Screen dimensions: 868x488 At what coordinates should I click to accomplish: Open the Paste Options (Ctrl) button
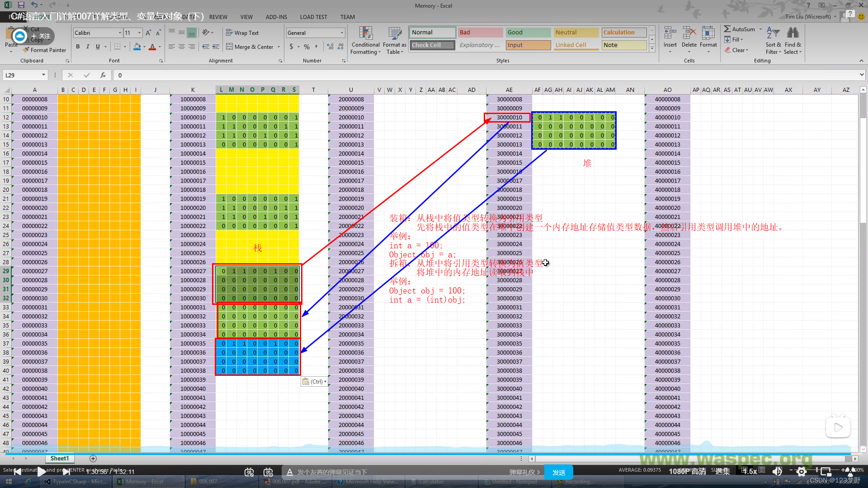pos(314,382)
